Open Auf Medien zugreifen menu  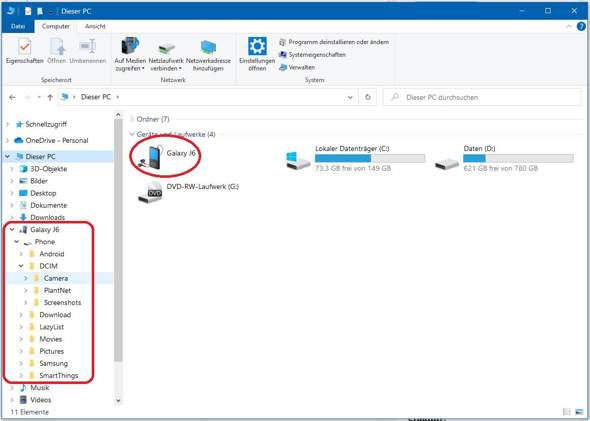(x=130, y=55)
